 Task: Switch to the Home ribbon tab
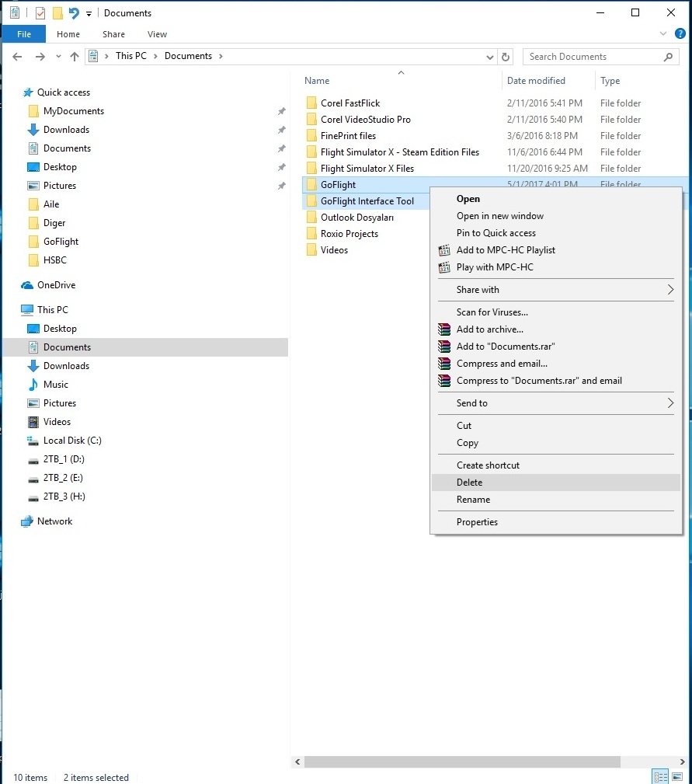coord(68,34)
